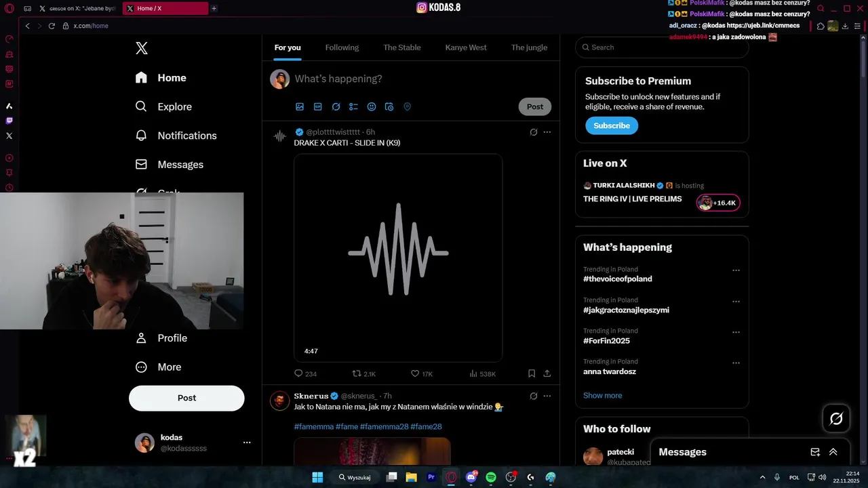The image size is (868, 488).
Task: Click the location tag icon in composer
Action: tap(408, 106)
